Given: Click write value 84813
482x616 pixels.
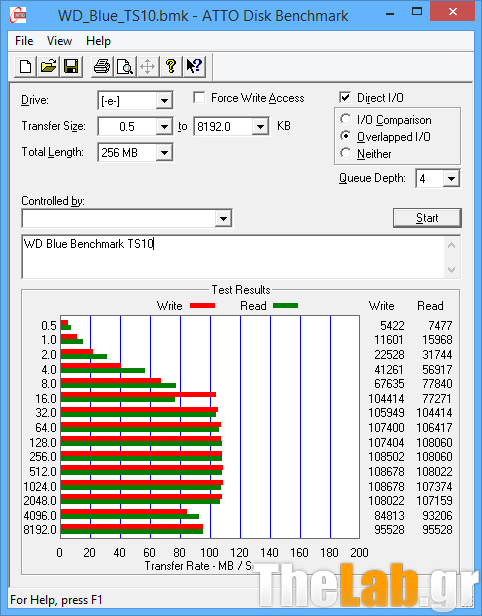Looking at the screenshot, I should coord(389,515).
